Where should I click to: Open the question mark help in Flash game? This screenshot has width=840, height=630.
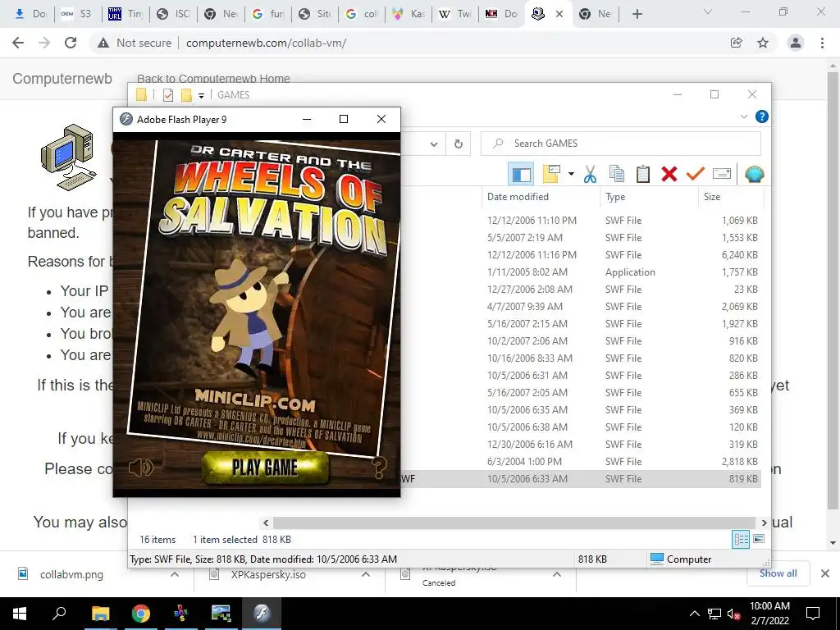379,468
